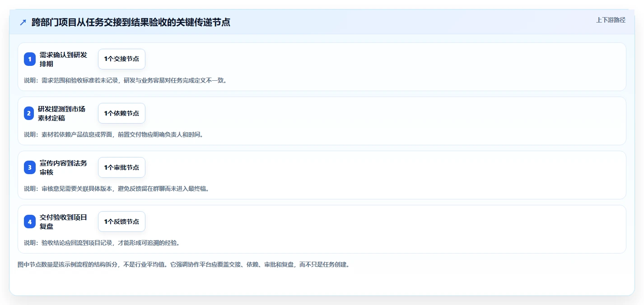Click the number 1 step badge
This screenshot has height=305, width=644.
[30, 59]
